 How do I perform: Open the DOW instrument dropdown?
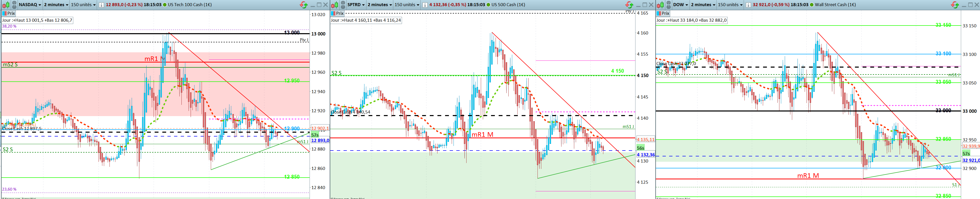[x=681, y=5]
